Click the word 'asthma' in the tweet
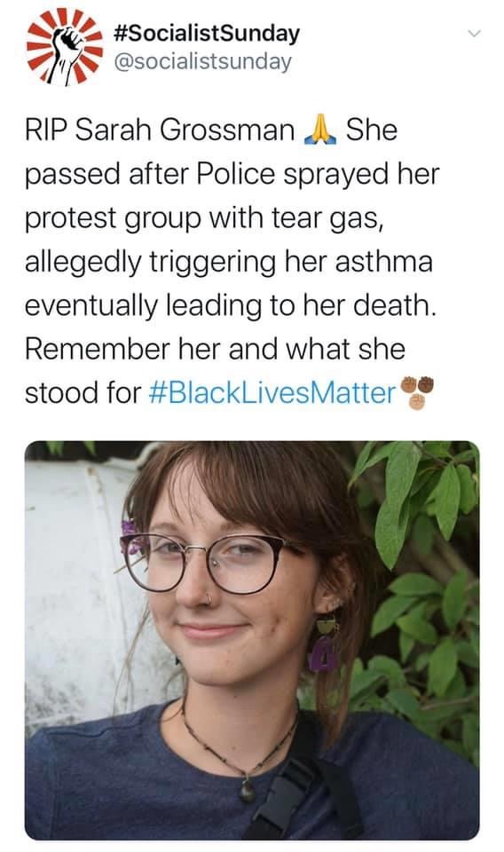Screen dimensions: 504x852 click(x=384, y=261)
